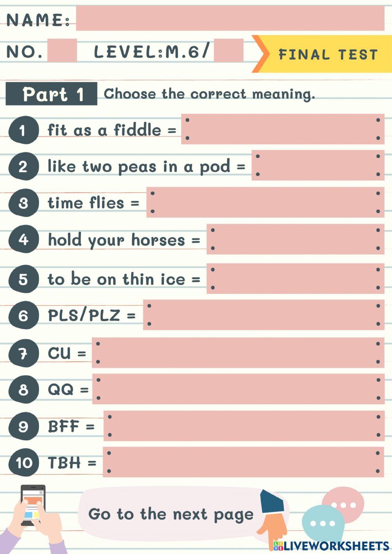
Task: Click the 'Go to the next page' label
Action: pyautogui.click(x=171, y=514)
